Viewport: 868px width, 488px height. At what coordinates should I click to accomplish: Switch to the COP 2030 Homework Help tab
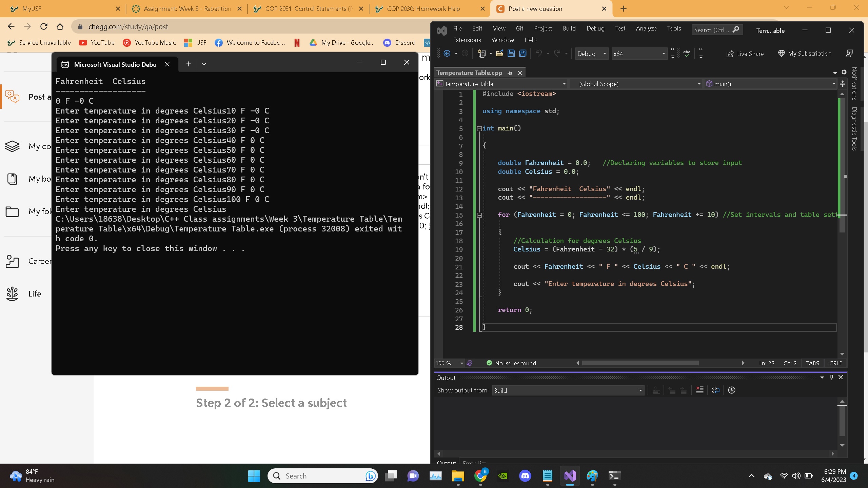(x=423, y=8)
